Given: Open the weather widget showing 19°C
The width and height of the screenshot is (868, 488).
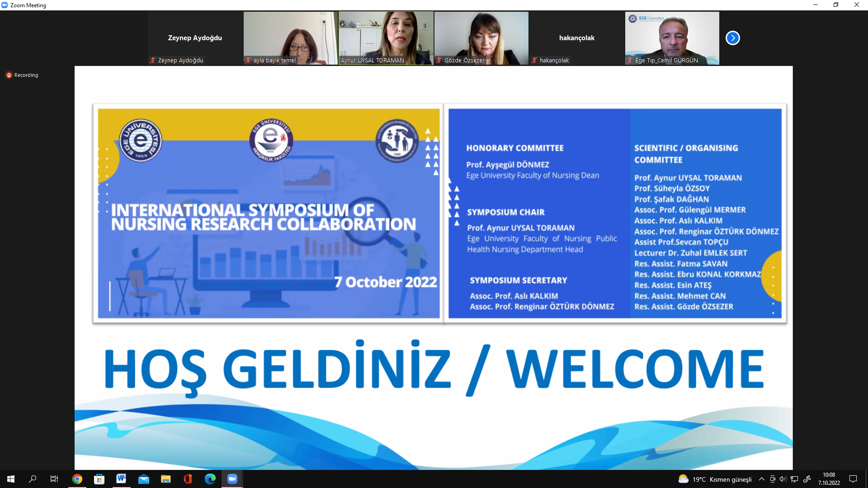Looking at the screenshot, I should (715, 479).
